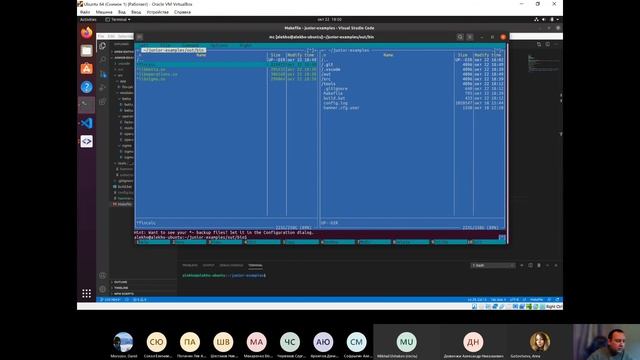Image resolution: width=640 pixels, height=360 pixels.
Task: Switch to the PROBLEMS panel tab
Action: click(x=190, y=265)
